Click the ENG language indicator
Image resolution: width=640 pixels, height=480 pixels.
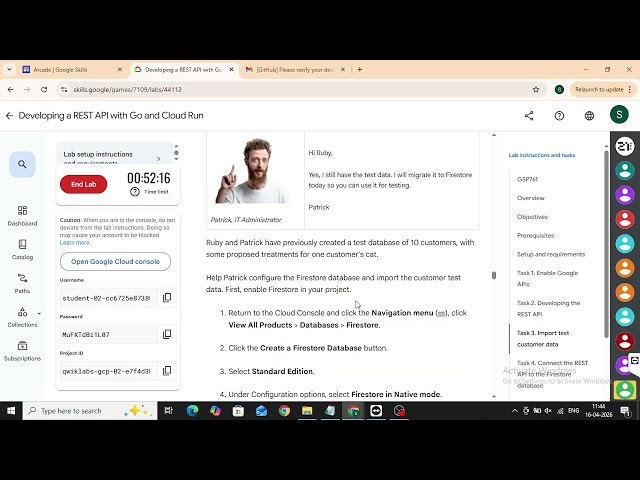pyautogui.click(x=573, y=411)
